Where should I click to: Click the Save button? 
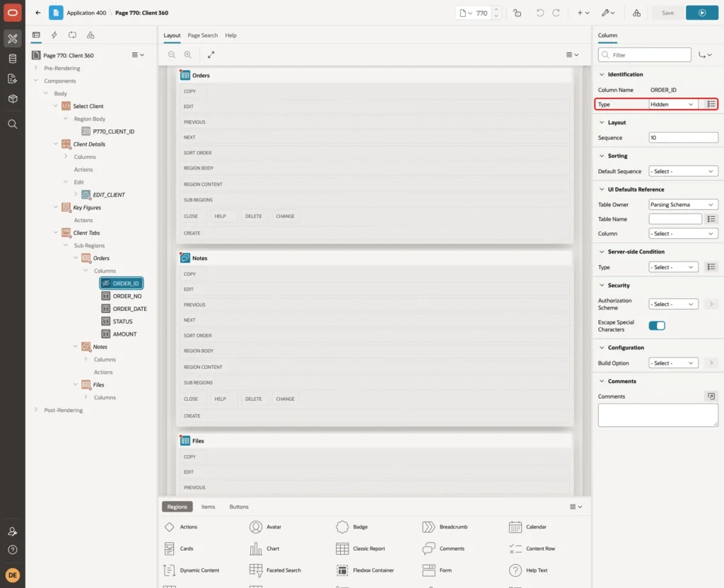[x=667, y=13]
